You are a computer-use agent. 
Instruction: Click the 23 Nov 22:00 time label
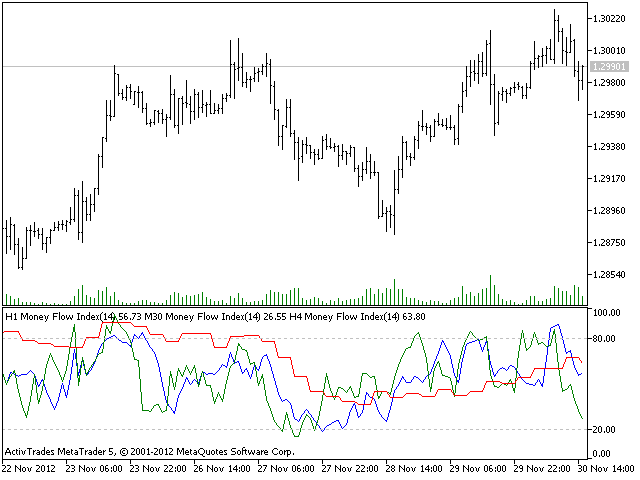click(158, 469)
